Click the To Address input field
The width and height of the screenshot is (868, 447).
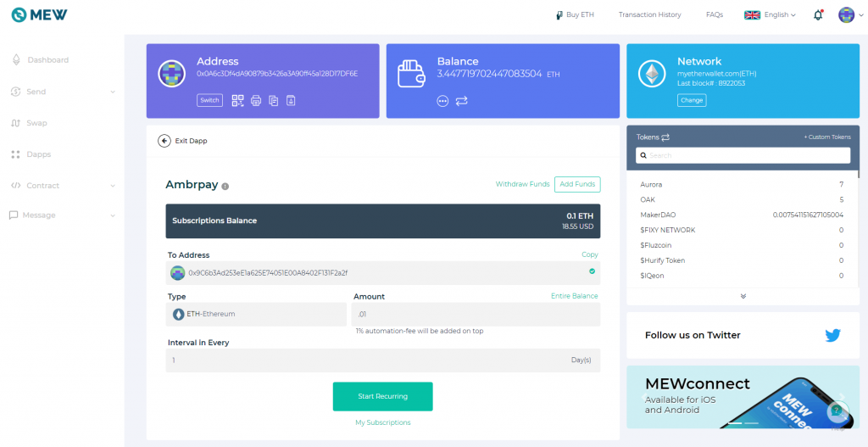tap(383, 273)
